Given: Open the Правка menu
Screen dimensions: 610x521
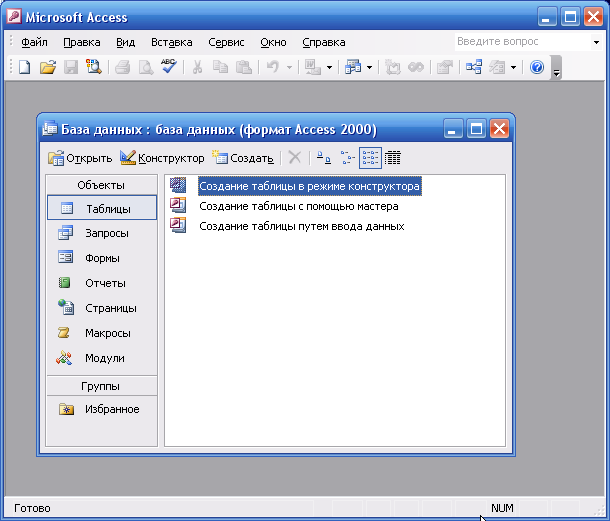Looking at the screenshot, I should [82, 42].
